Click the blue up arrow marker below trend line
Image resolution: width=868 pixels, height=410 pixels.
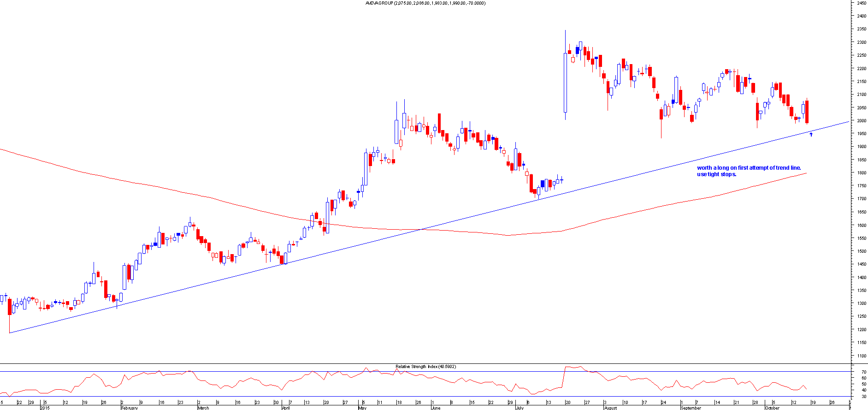tap(811, 134)
